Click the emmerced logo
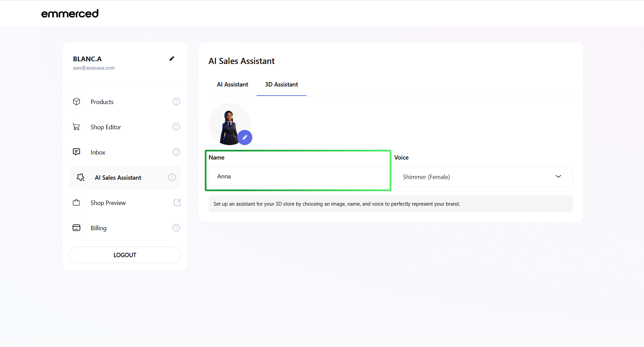This screenshot has height=347, width=644. pos(70,13)
